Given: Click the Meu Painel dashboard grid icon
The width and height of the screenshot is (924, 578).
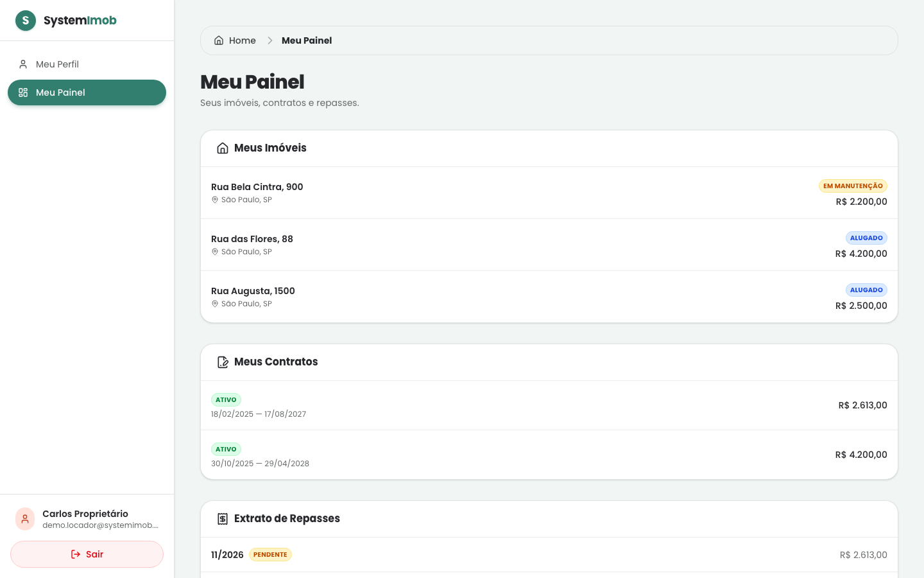Looking at the screenshot, I should click(x=23, y=92).
